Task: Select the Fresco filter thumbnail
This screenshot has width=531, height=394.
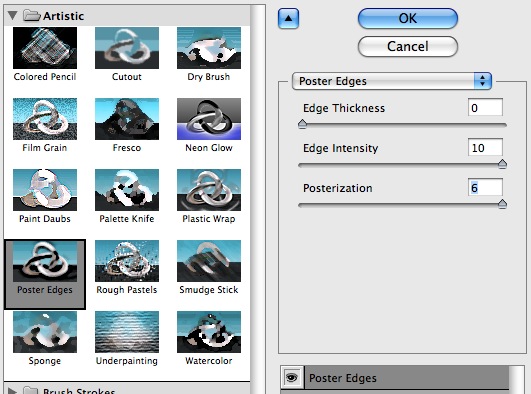Action: pyautogui.click(x=127, y=119)
